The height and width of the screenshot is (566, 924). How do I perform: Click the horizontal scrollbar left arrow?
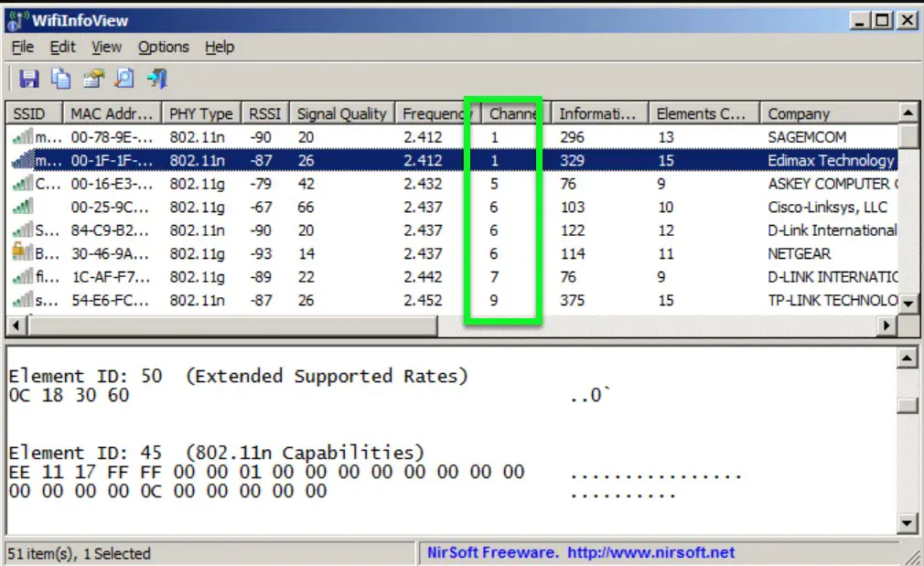point(16,326)
